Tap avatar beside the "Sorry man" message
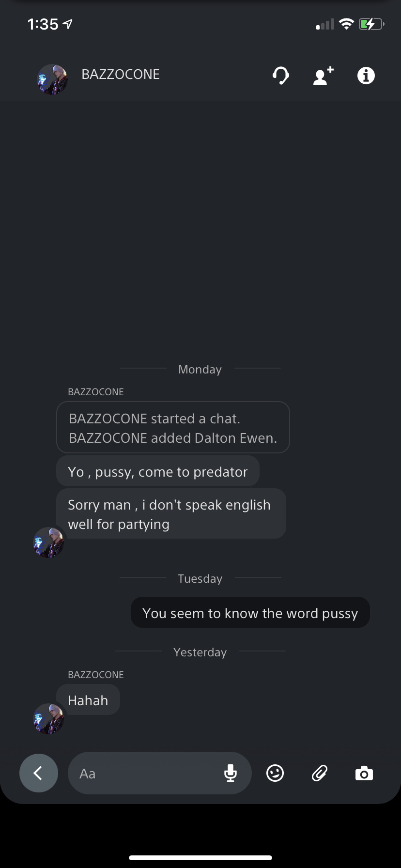 [48, 542]
